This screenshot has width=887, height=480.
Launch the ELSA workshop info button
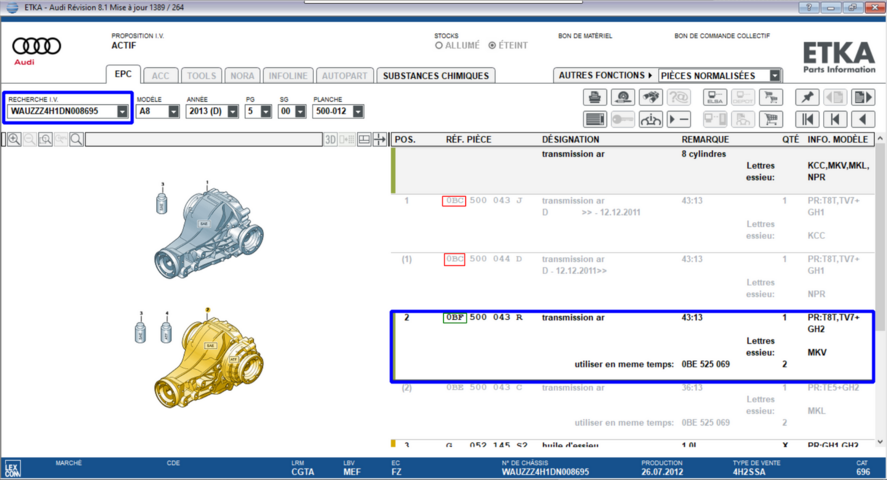715,97
